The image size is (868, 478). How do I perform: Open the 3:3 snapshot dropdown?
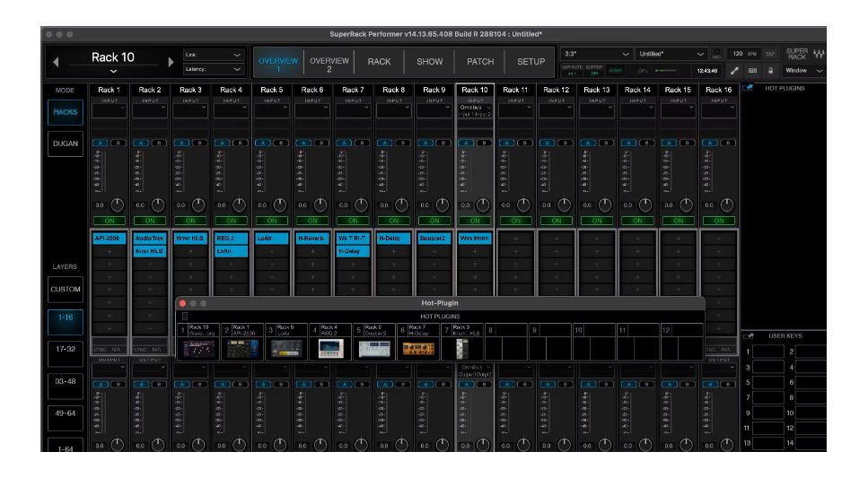[x=596, y=54]
